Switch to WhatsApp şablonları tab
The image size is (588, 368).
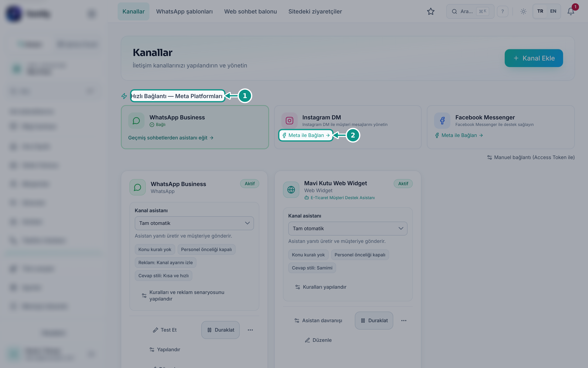click(184, 11)
